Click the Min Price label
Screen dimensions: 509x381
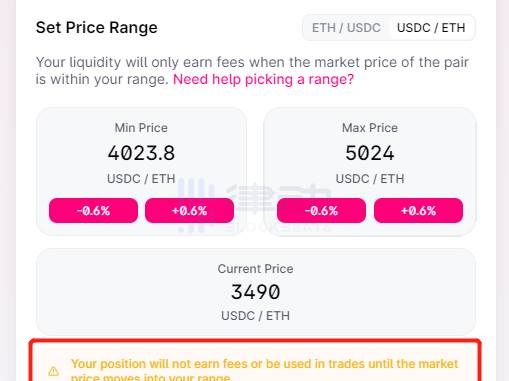[141, 128]
